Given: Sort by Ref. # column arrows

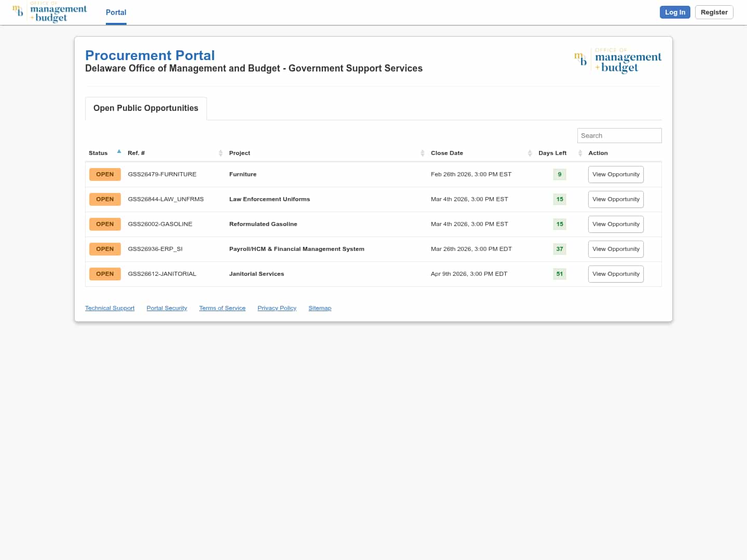Looking at the screenshot, I should click(x=220, y=153).
